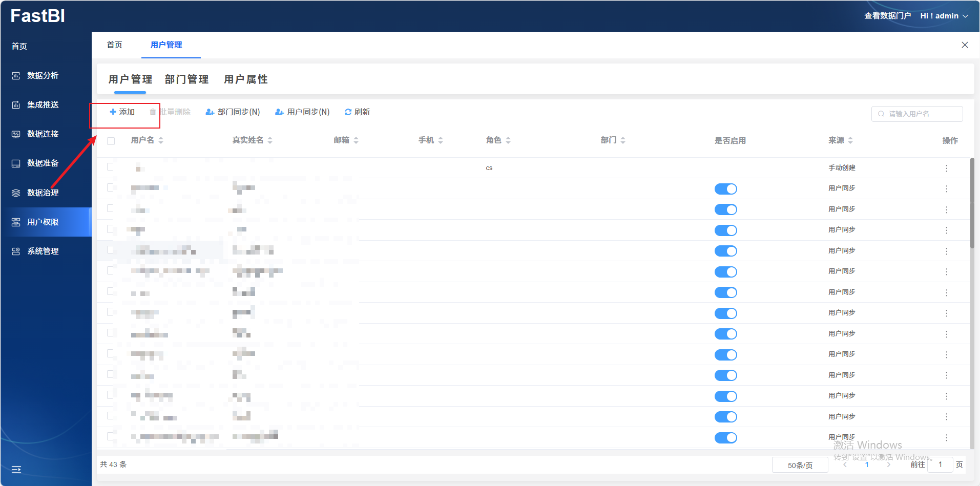Screen dimensions: 980x486
Task: Click the 部门同步(N) toolbar icon
Action: pos(210,112)
